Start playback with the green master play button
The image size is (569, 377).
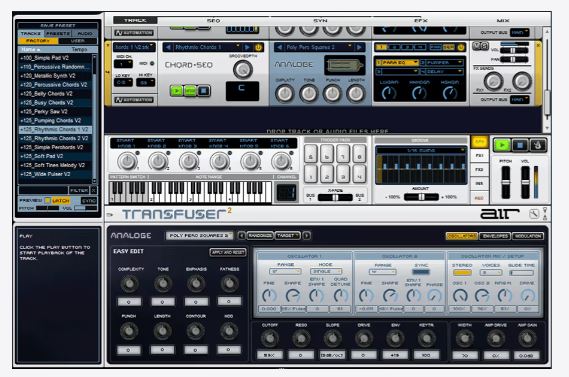[x=502, y=145]
